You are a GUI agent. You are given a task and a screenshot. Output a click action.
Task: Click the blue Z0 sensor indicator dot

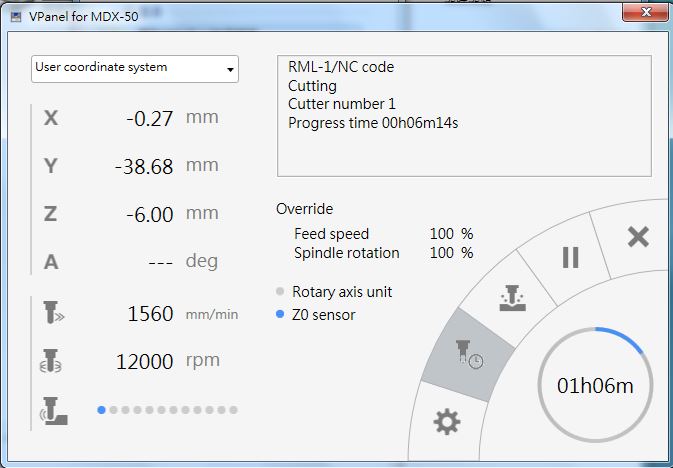coord(280,314)
